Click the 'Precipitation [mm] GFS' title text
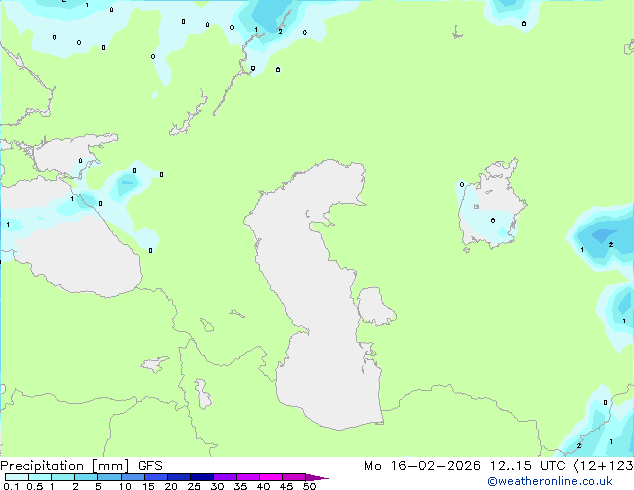Image resolution: width=634 pixels, height=490 pixels. pos(81,466)
